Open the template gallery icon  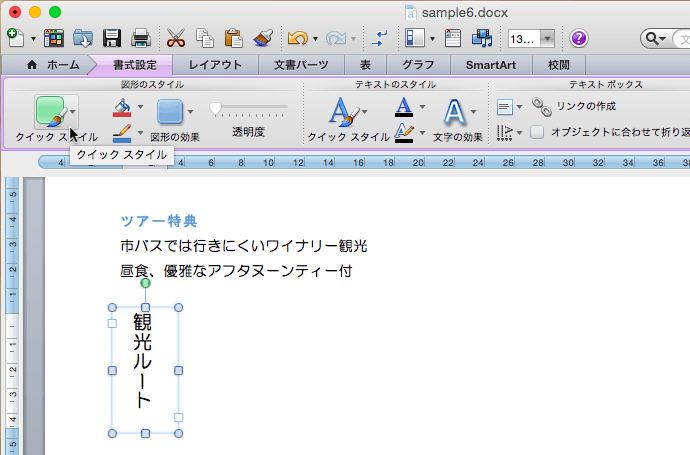click(x=53, y=38)
